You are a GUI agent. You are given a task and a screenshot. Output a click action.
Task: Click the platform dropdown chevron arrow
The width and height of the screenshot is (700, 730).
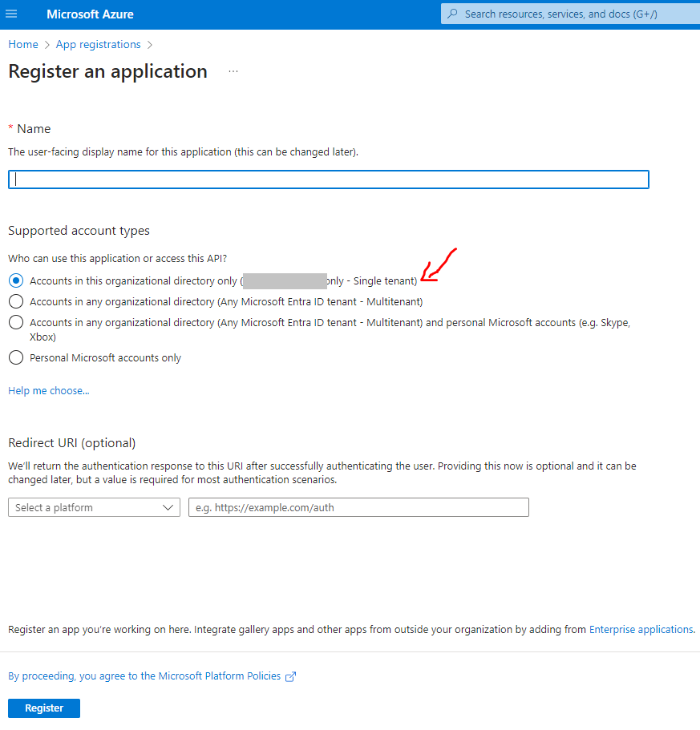point(168,507)
